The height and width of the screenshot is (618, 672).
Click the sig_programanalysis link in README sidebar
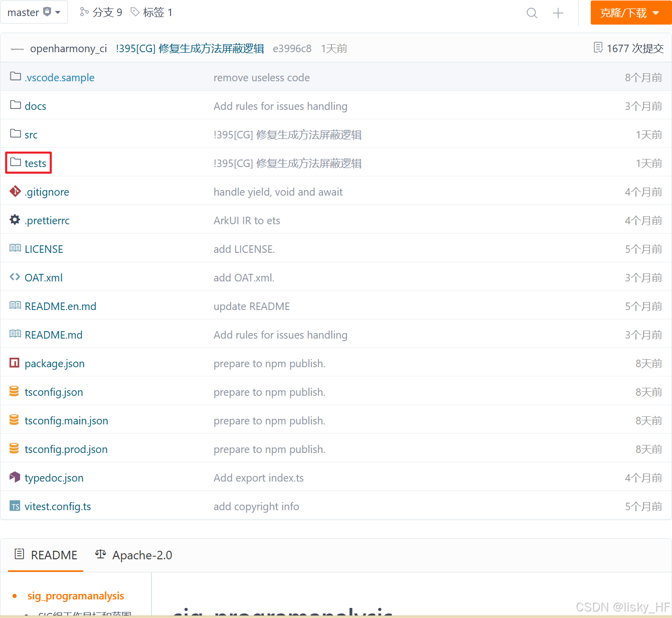point(76,595)
